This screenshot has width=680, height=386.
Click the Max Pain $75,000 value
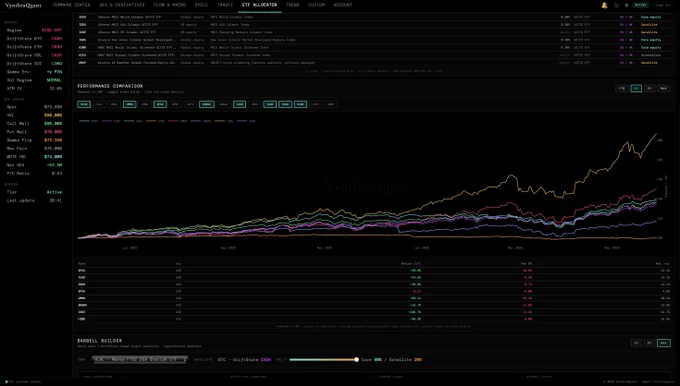(x=53, y=148)
